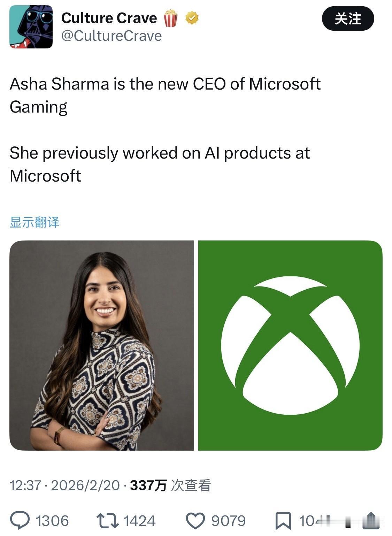
Task: Like the post with heart icon
Action: (195, 521)
